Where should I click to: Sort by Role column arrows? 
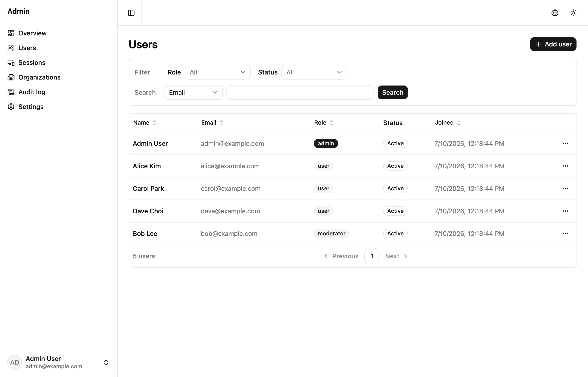point(332,123)
